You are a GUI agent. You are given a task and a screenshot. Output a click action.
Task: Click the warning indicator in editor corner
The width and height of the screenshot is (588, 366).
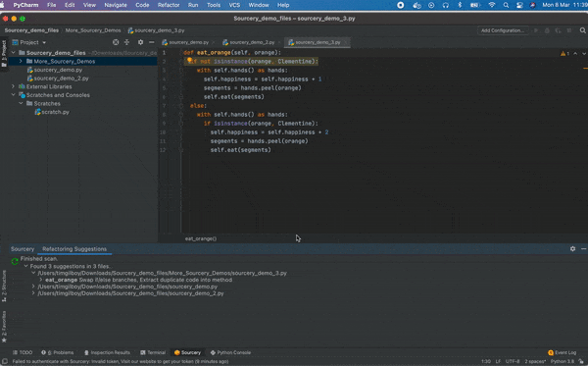[x=564, y=54]
